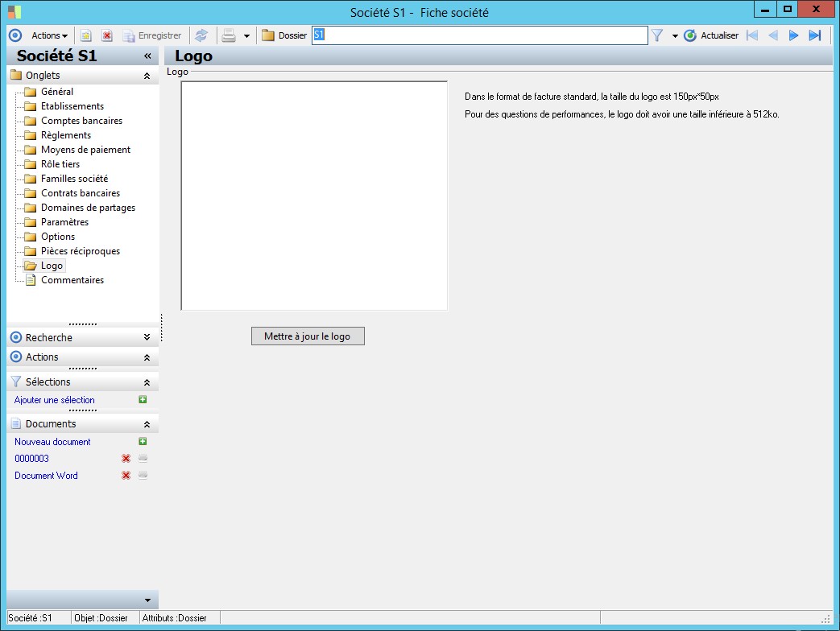Open Familles société item

coord(74,178)
